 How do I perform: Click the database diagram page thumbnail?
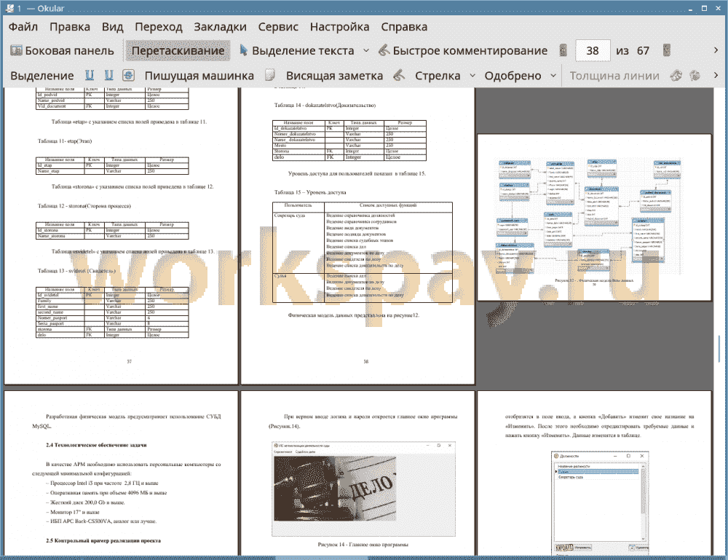coord(594,217)
